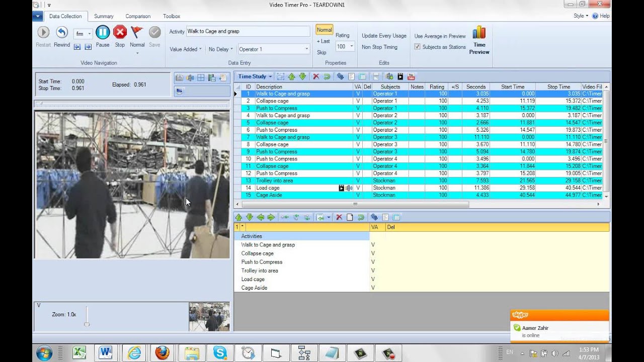Rewind the video
The width and height of the screenshot is (644, 362).
[62, 33]
